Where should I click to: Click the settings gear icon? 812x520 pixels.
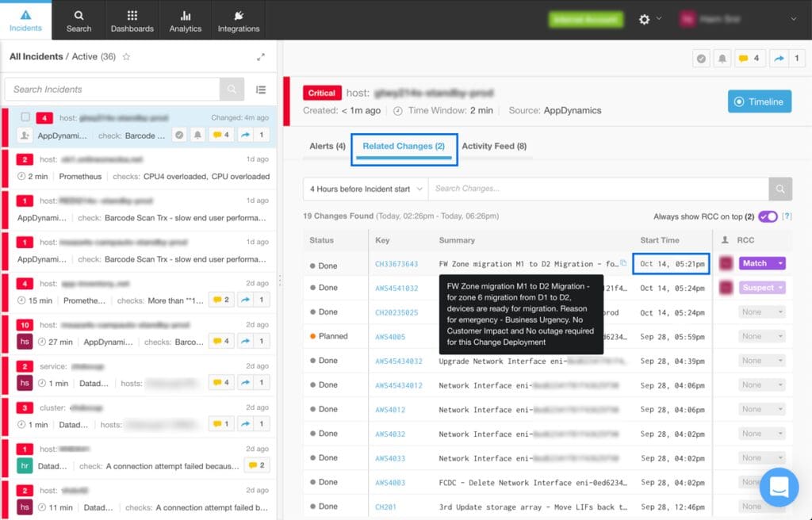[644, 20]
